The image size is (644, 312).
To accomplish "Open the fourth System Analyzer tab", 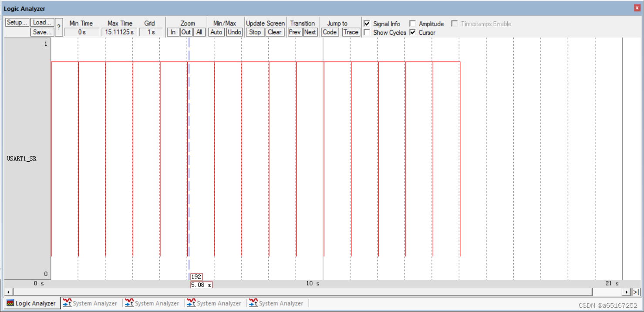I will [x=276, y=303].
